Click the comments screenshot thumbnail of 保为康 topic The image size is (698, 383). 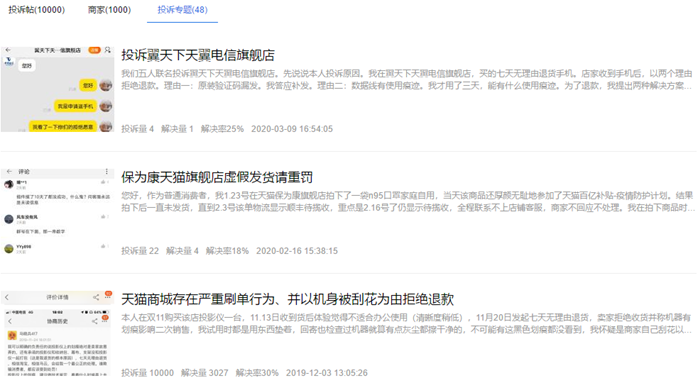point(57,211)
